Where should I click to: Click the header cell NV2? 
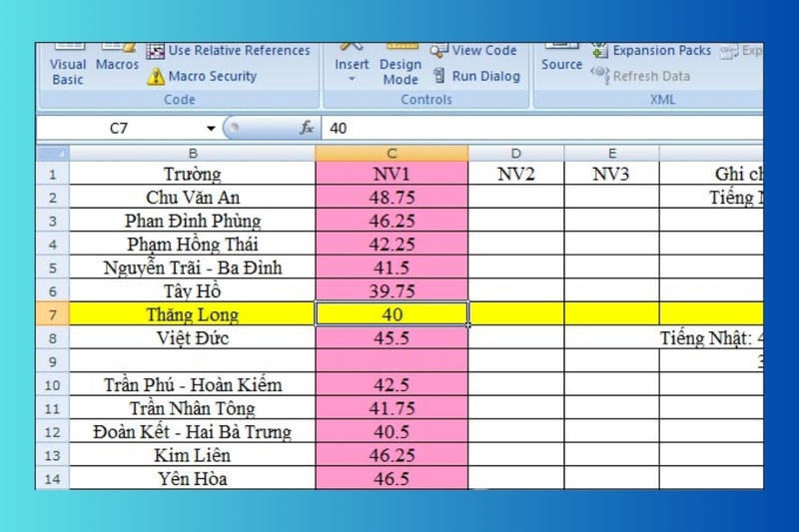pos(515,174)
